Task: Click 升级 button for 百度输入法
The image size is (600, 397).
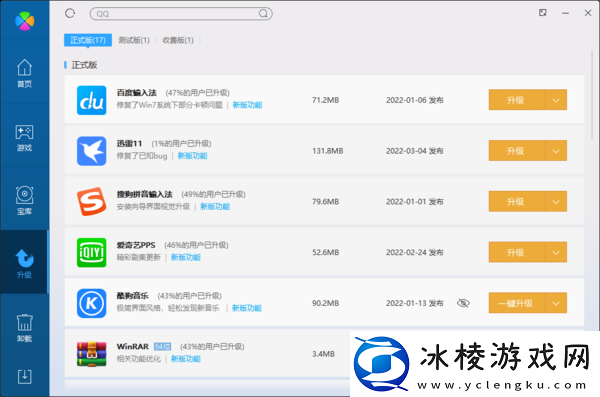Action: tap(517, 100)
